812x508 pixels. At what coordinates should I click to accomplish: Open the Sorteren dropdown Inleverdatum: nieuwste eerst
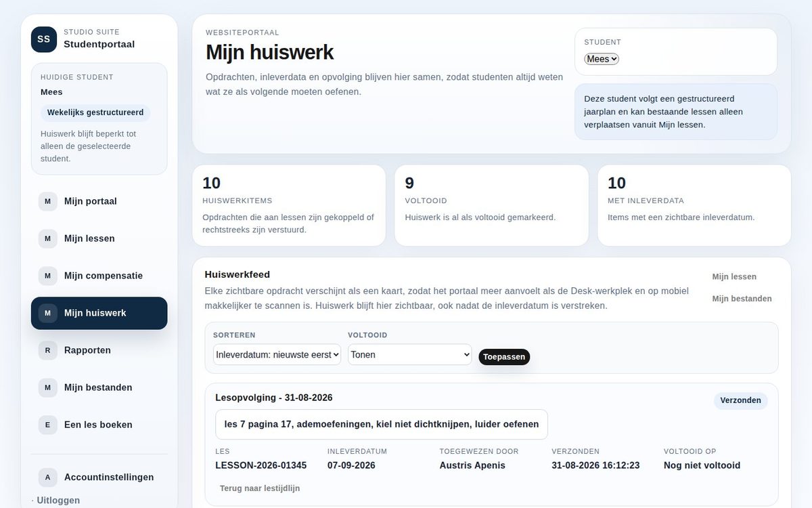[x=277, y=354]
